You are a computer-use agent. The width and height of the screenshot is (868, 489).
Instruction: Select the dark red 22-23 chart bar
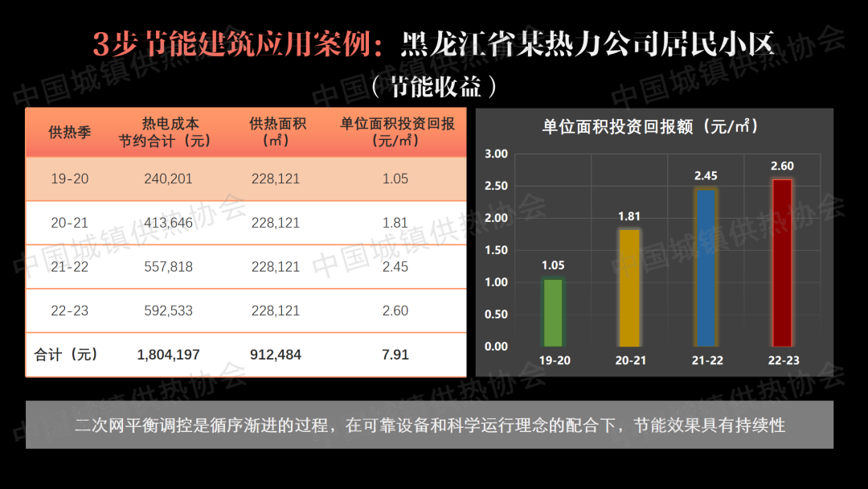point(782,263)
